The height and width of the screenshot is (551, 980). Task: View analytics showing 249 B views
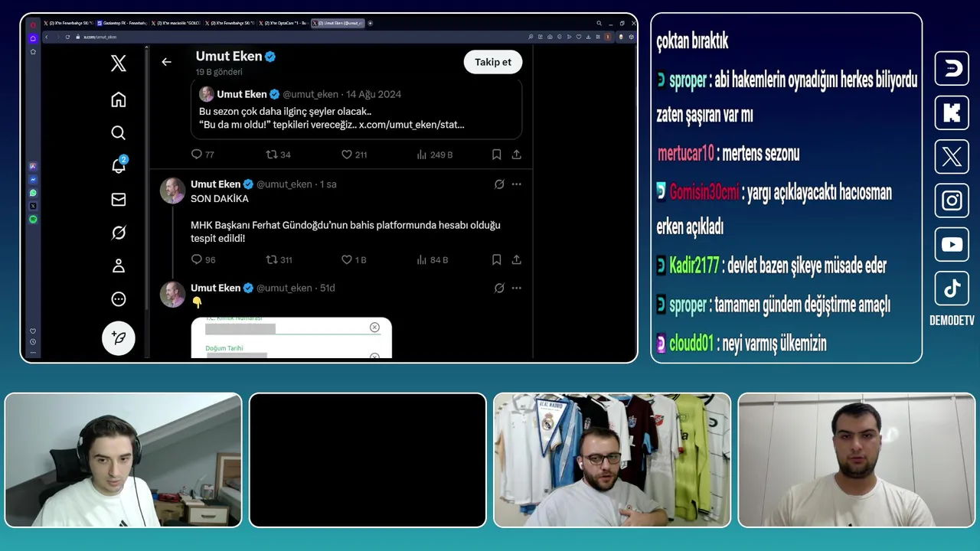pyautogui.click(x=434, y=155)
